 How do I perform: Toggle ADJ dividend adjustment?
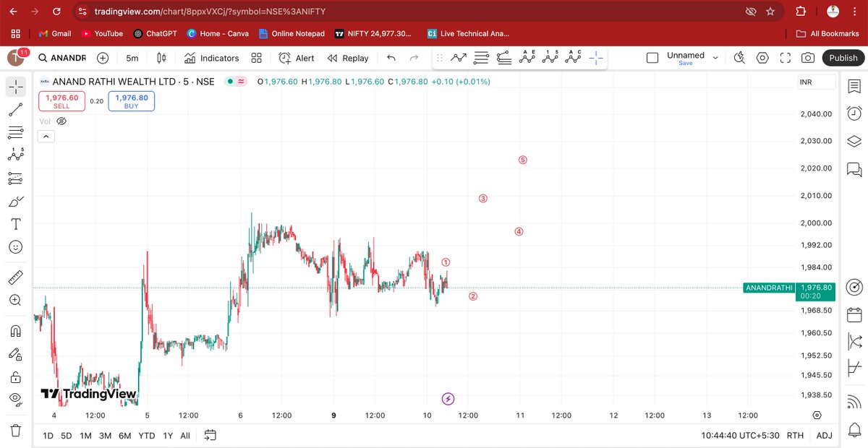(x=824, y=436)
